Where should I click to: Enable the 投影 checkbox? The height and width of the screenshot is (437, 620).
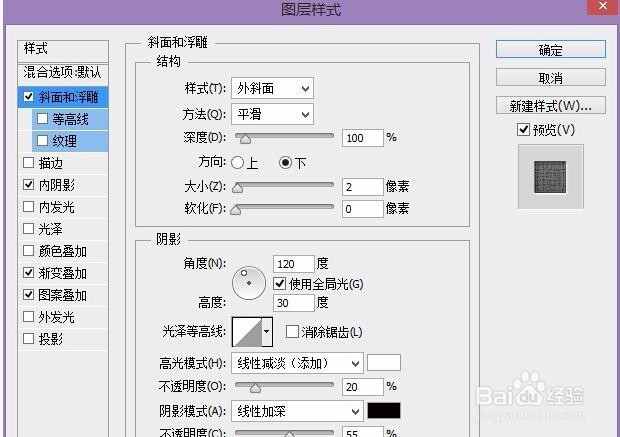pyautogui.click(x=28, y=339)
